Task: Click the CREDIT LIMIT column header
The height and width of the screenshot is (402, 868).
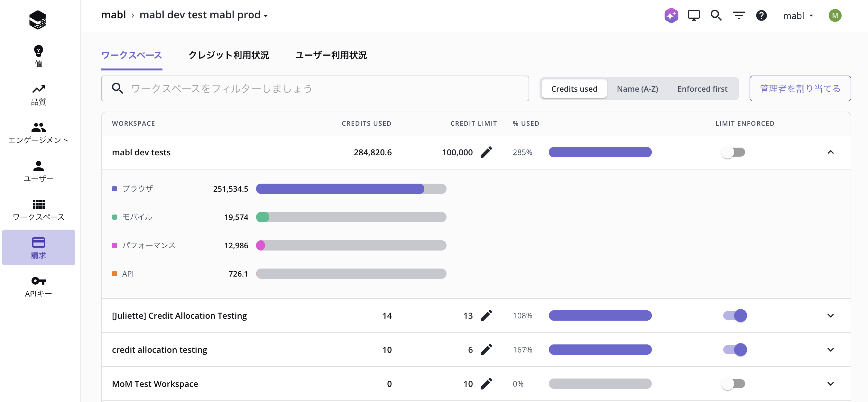Action: (474, 123)
